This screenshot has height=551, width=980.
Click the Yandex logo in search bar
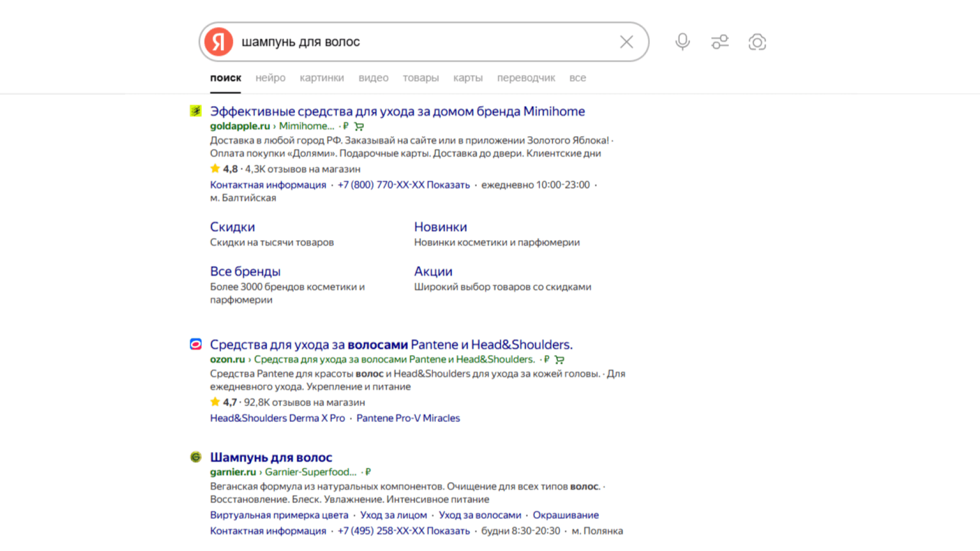[x=218, y=42]
